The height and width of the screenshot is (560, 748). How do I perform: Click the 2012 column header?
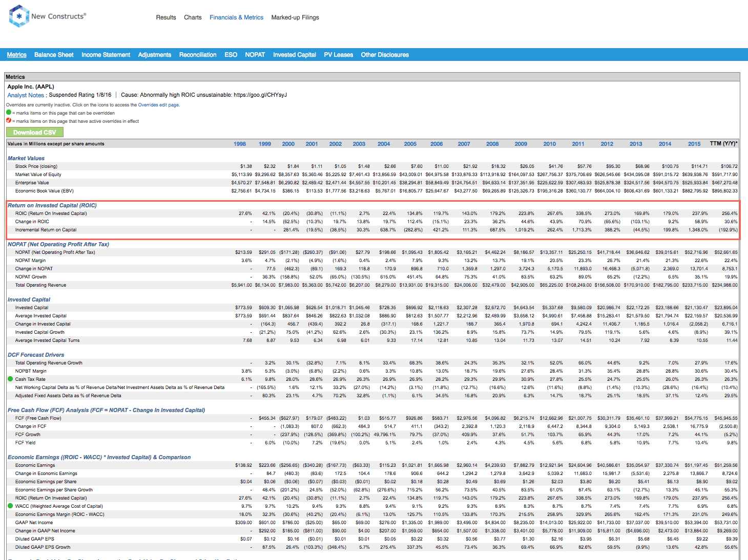click(x=607, y=144)
